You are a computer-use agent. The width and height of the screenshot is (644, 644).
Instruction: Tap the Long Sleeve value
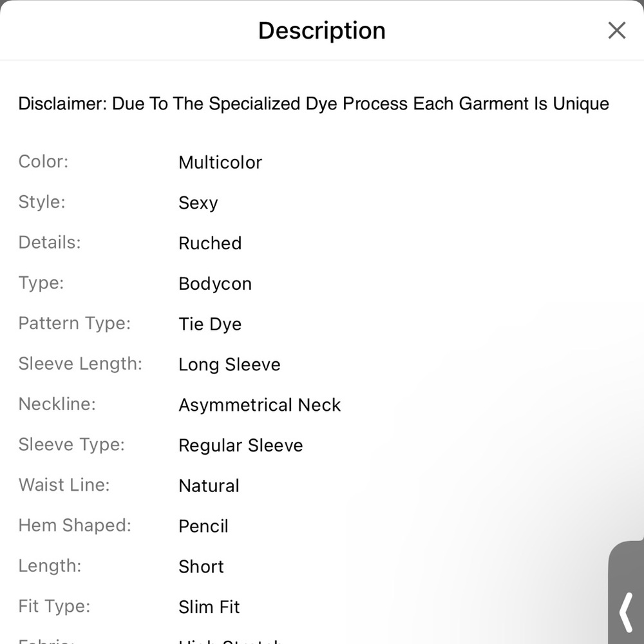[x=229, y=365]
